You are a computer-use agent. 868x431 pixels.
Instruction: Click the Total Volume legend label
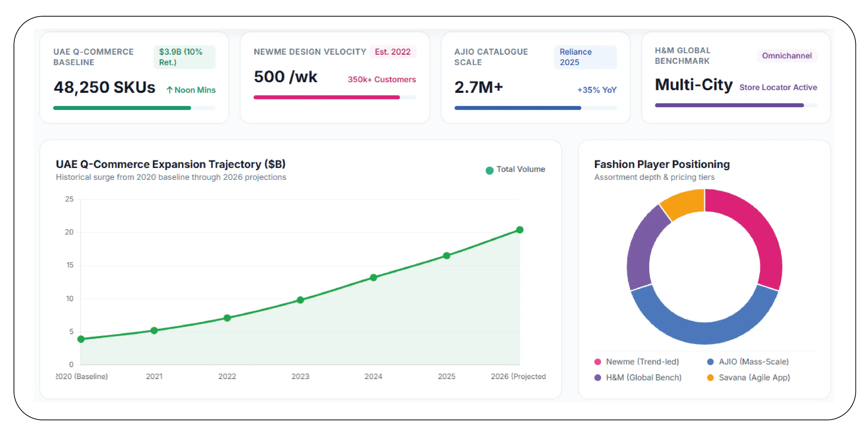521,169
